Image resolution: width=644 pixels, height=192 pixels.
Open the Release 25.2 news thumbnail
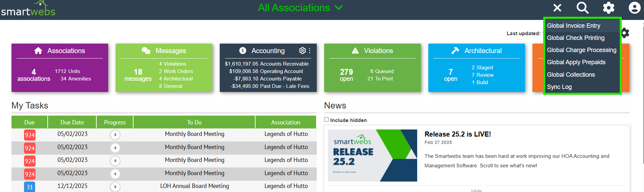(x=372, y=155)
